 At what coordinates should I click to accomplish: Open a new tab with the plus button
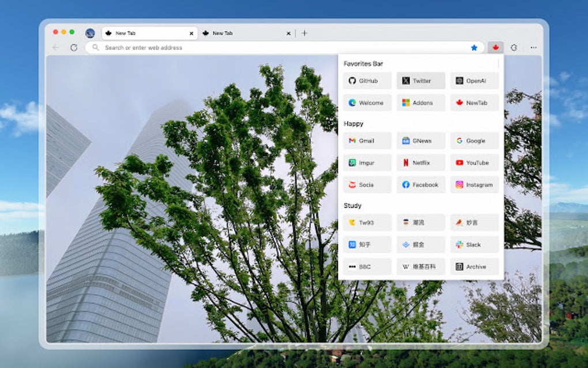[x=304, y=33]
